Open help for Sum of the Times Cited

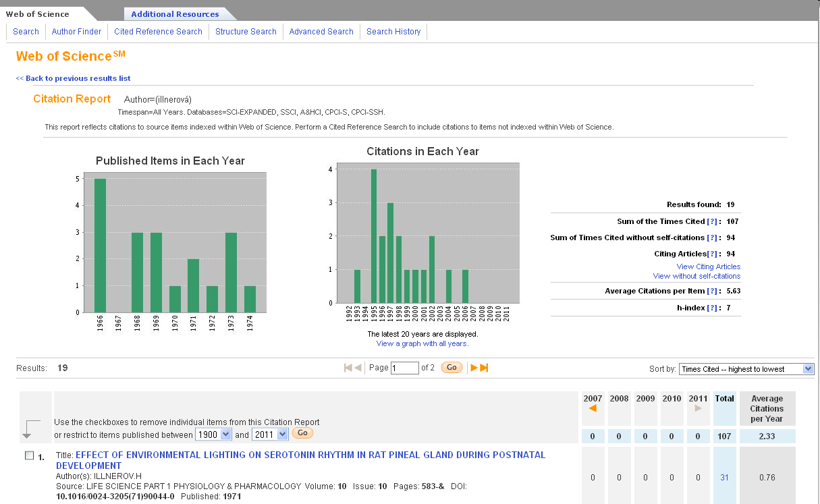point(712,221)
